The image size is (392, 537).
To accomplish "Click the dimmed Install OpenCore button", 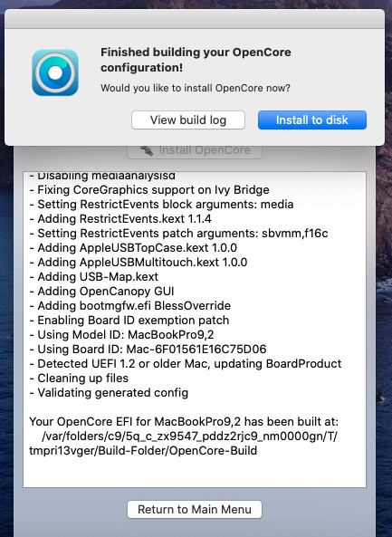I will (195, 150).
